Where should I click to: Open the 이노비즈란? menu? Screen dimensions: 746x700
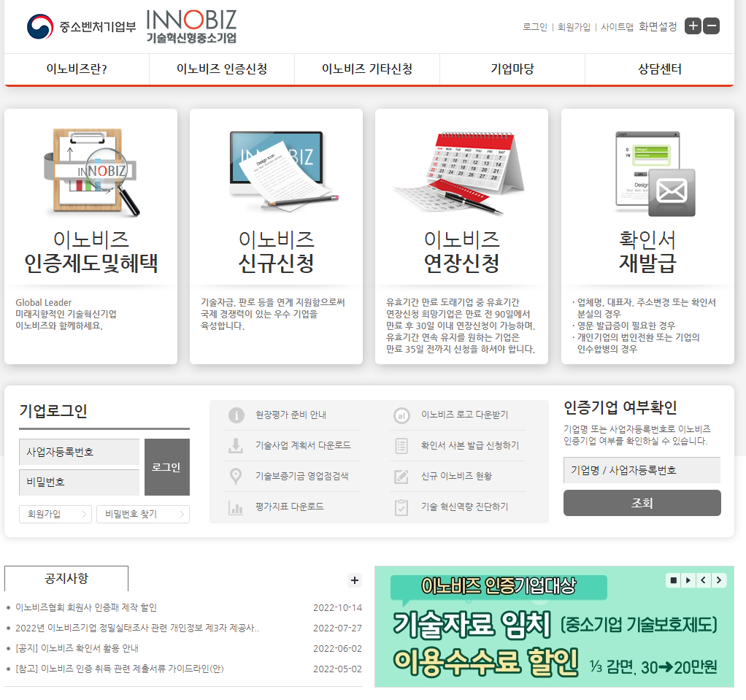77,69
